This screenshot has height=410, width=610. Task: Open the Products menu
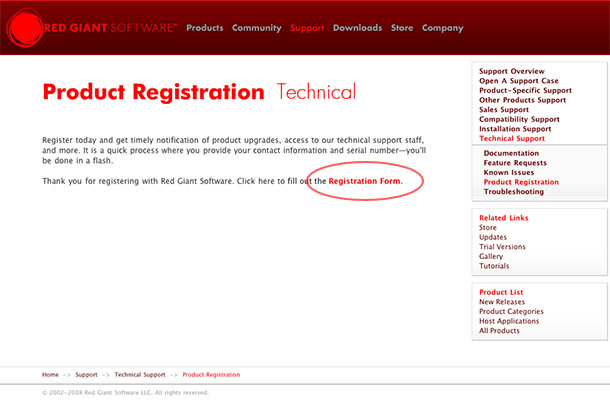[205, 28]
